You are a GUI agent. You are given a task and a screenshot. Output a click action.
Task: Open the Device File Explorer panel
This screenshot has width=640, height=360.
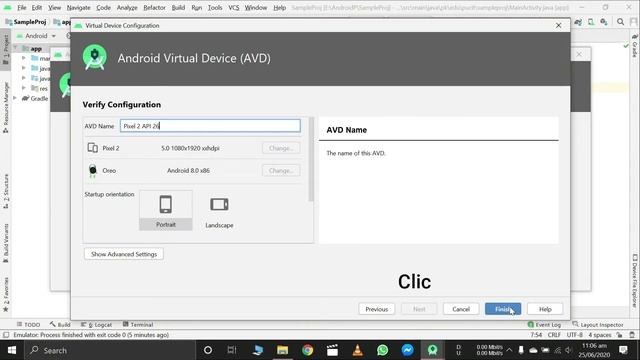point(635,281)
